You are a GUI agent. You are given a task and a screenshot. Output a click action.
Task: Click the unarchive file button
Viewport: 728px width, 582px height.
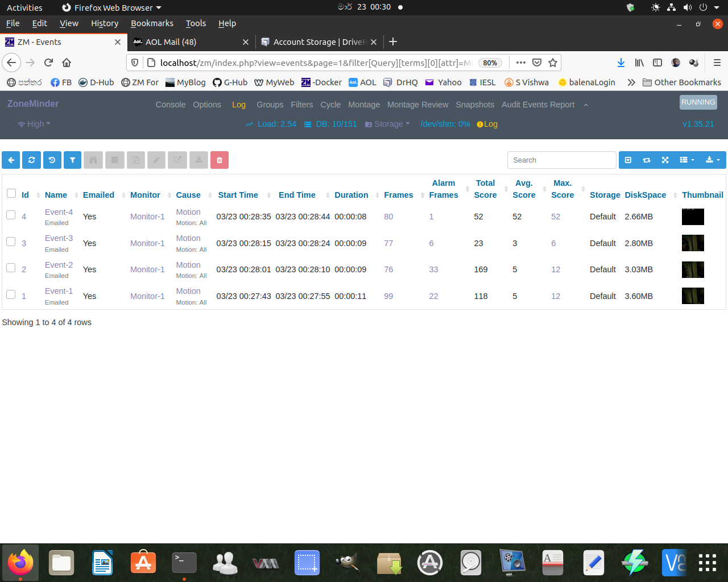click(x=135, y=160)
